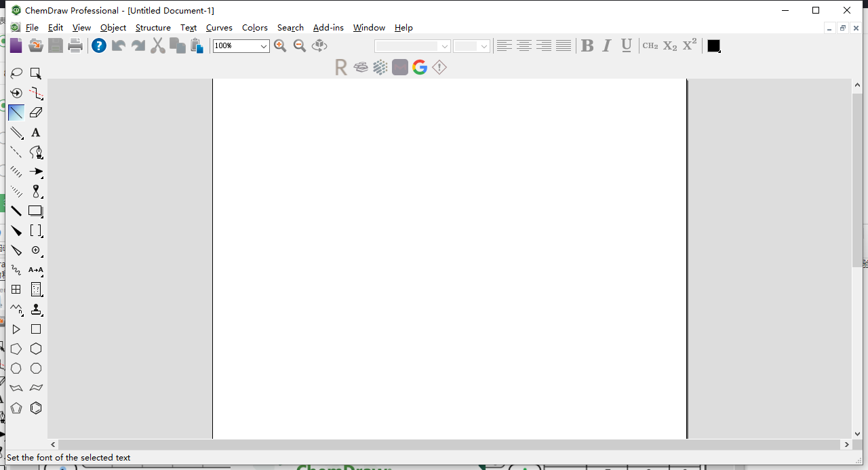Toggle Italic text formatting
Screen dimensions: 868x470
(x=607, y=45)
